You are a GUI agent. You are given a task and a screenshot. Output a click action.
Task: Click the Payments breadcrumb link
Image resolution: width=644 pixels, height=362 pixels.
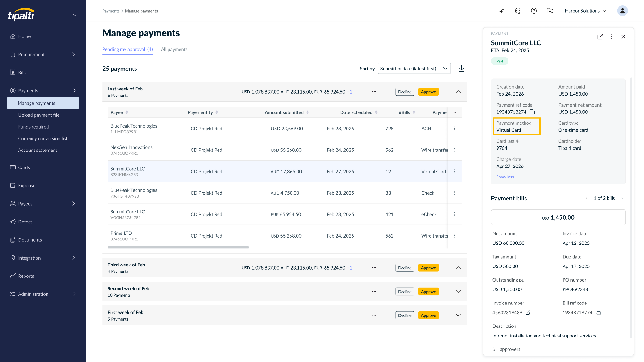[x=111, y=11]
